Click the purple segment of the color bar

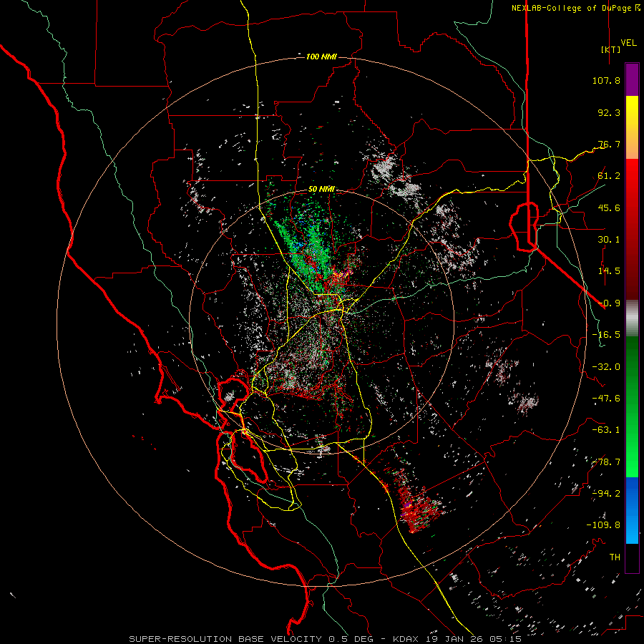[632, 79]
